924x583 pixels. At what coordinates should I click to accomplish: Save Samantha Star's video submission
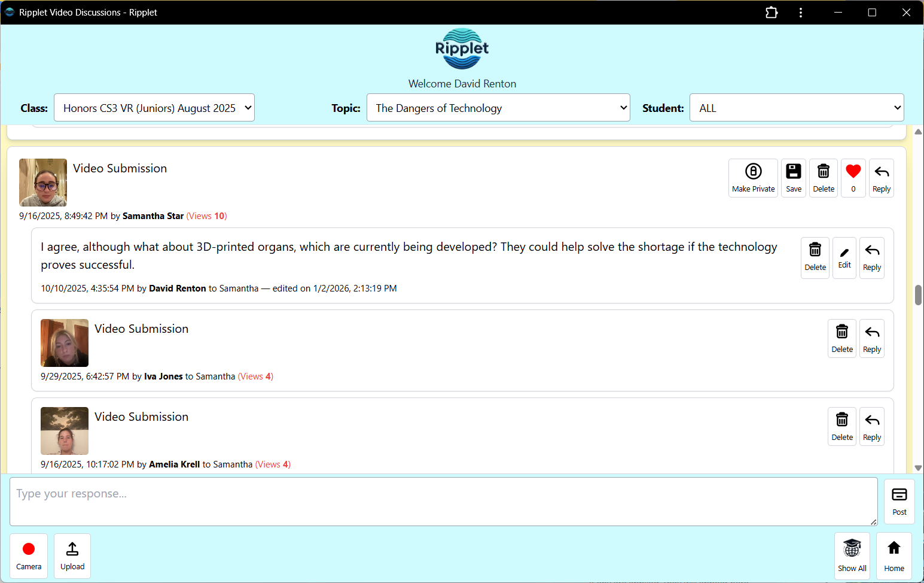[793, 178]
